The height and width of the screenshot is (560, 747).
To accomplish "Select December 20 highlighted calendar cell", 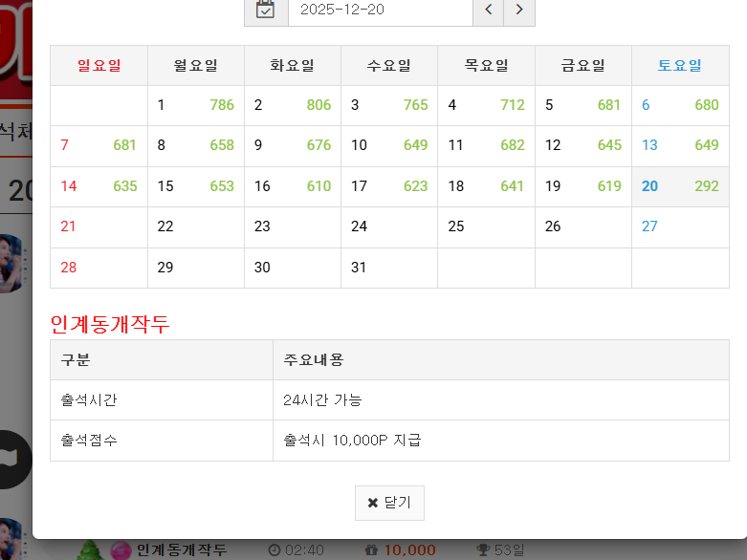I will point(679,186).
